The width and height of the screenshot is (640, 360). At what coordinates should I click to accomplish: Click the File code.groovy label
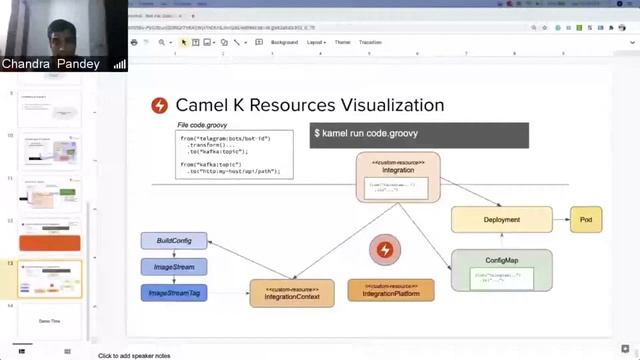(x=202, y=125)
